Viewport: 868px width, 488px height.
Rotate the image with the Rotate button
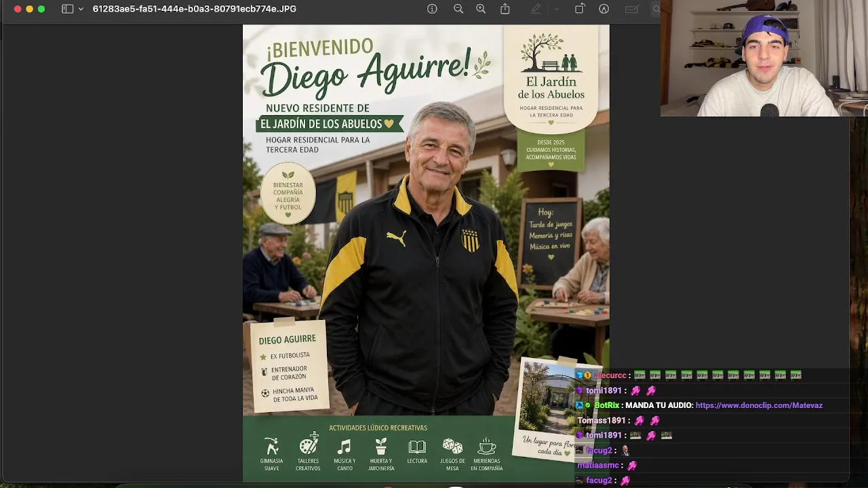(580, 9)
